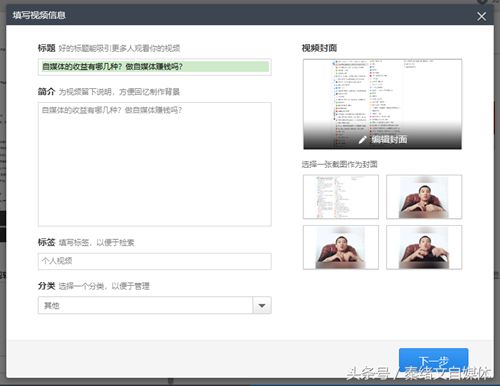Click the 分类 section label
Viewport: 500px width, 386px height.
coord(46,286)
